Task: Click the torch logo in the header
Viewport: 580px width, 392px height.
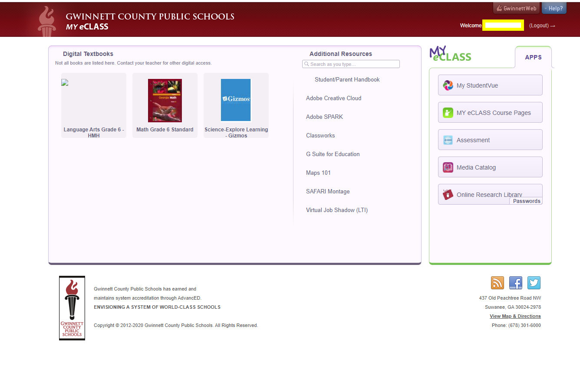Action: tap(47, 21)
